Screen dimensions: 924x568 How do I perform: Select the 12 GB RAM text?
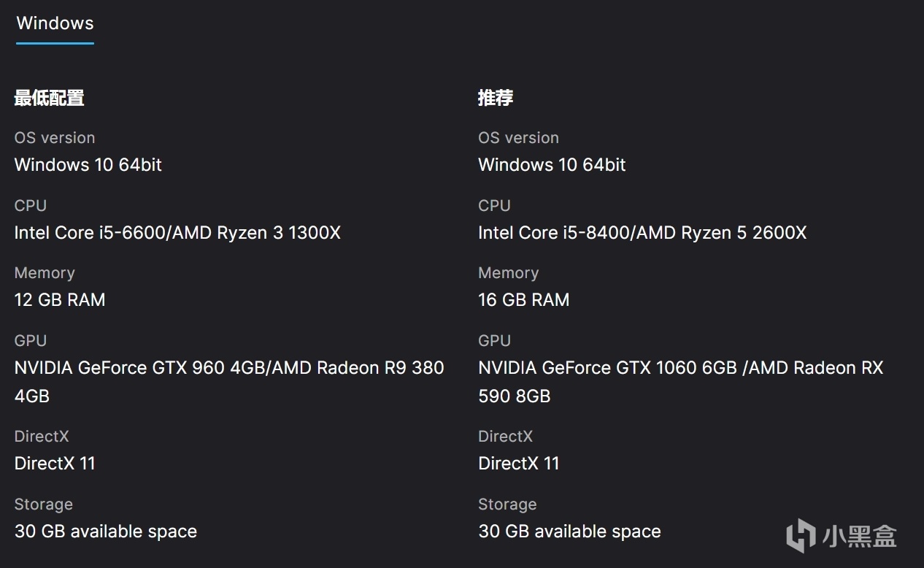[x=60, y=300]
